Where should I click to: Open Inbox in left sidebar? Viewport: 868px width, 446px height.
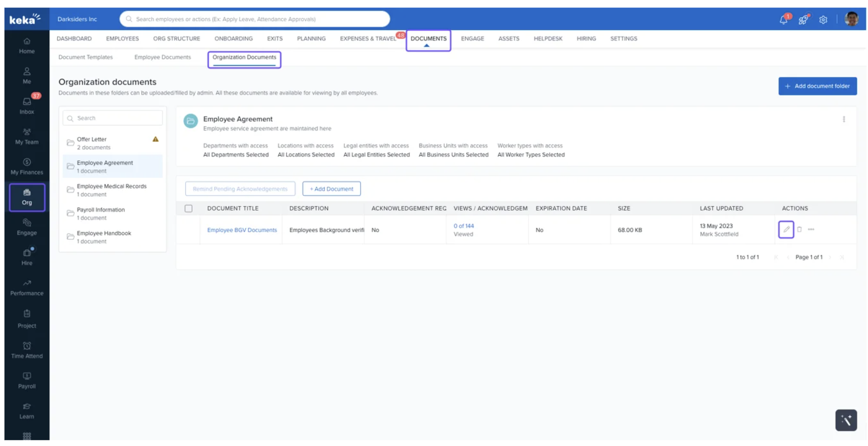[27, 106]
